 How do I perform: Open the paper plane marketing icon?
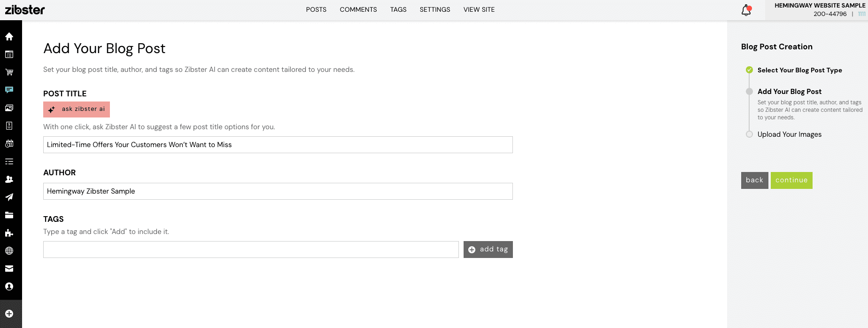click(9, 197)
